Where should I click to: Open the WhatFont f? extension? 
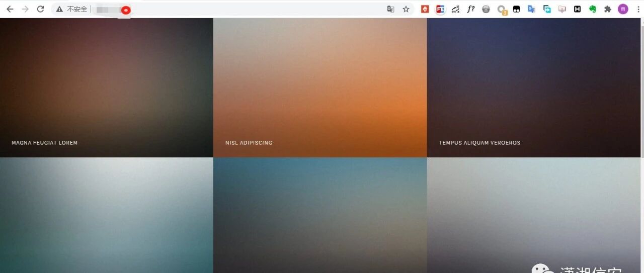[x=471, y=9]
